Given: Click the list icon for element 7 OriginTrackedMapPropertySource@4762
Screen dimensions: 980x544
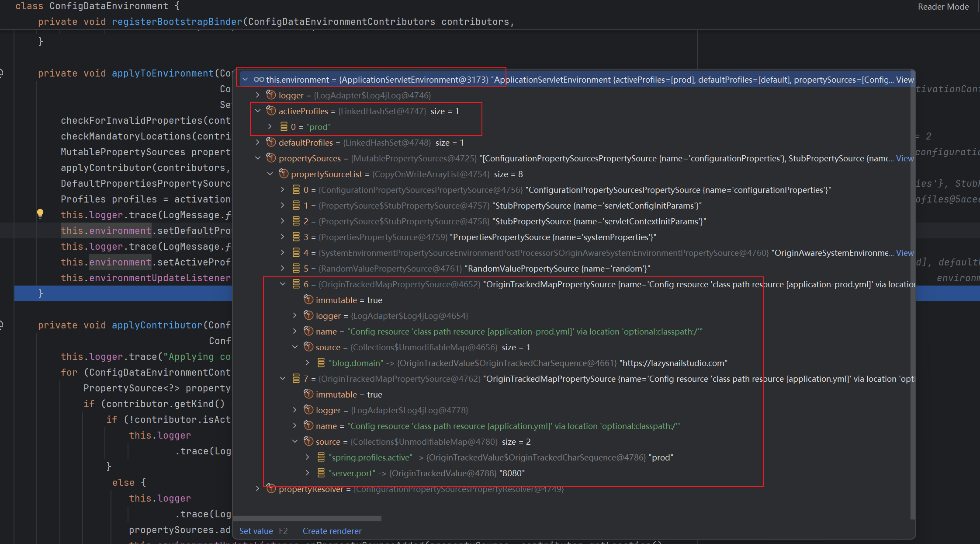Looking at the screenshot, I should tap(296, 379).
